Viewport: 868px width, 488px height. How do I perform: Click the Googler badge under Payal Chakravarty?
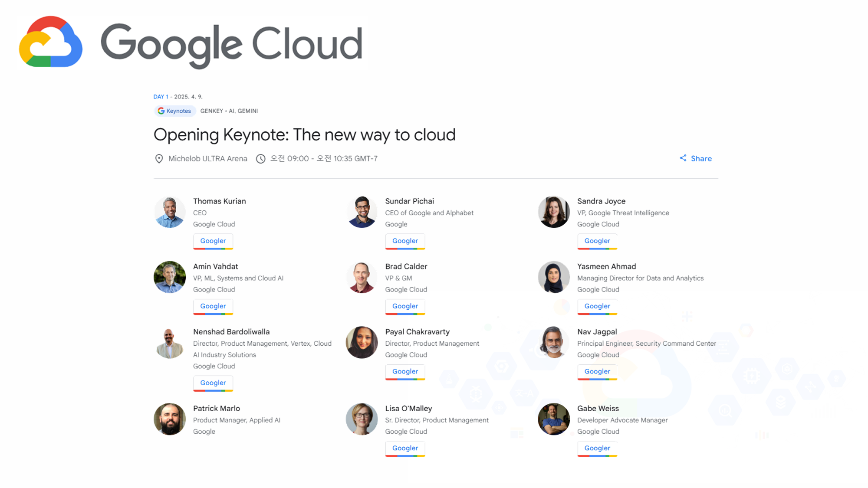[405, 372]
